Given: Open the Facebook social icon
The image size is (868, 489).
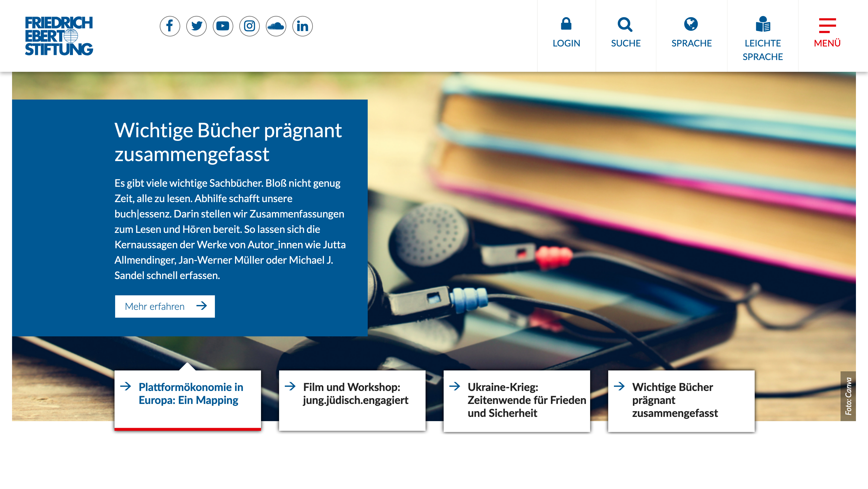Looking at the screenshot, I should click(170, 26).
